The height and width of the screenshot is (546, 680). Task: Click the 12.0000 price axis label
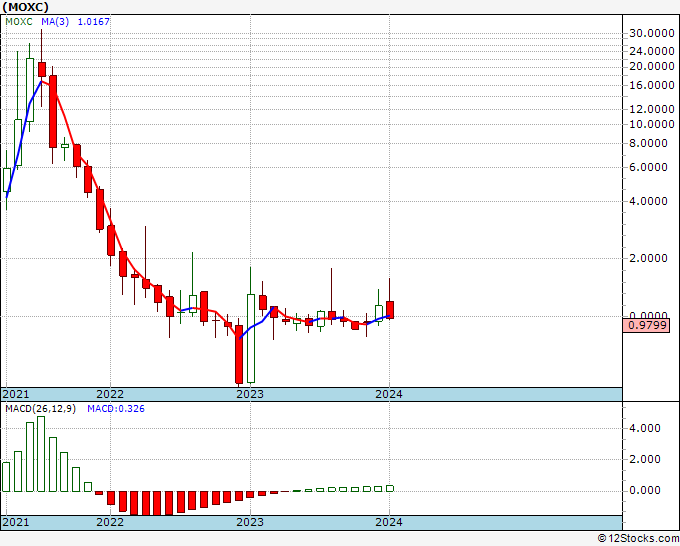point(652,109)
